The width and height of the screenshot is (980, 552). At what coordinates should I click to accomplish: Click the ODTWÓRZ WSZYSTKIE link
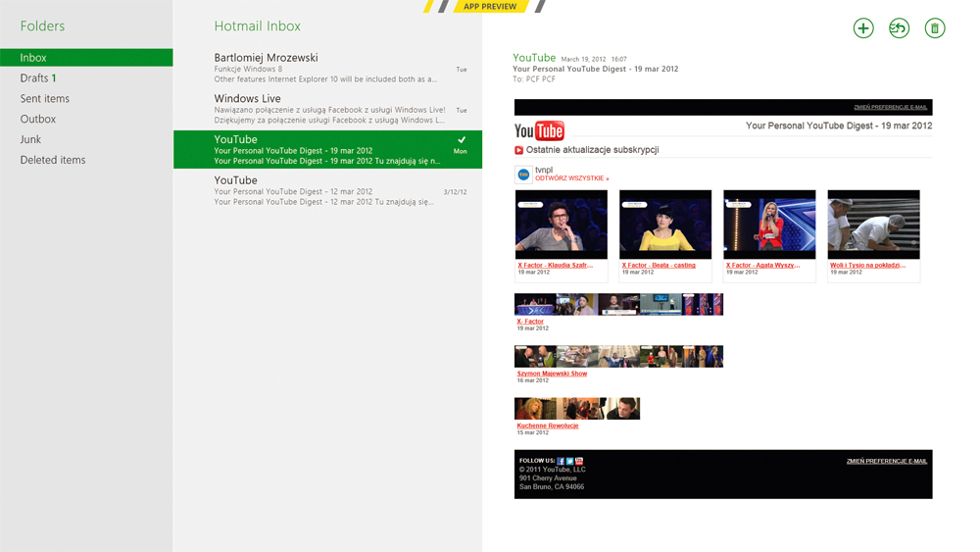(x=571, y=179)
